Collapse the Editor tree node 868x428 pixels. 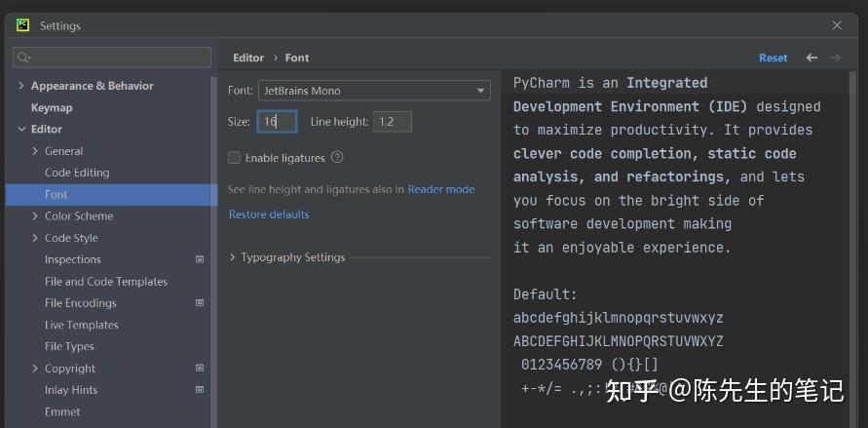click(21, 129)
